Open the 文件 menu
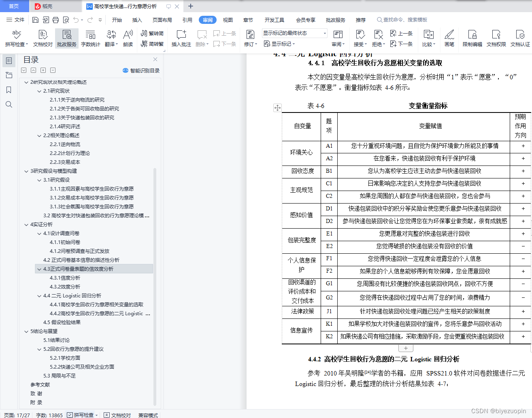 [16, 20]
